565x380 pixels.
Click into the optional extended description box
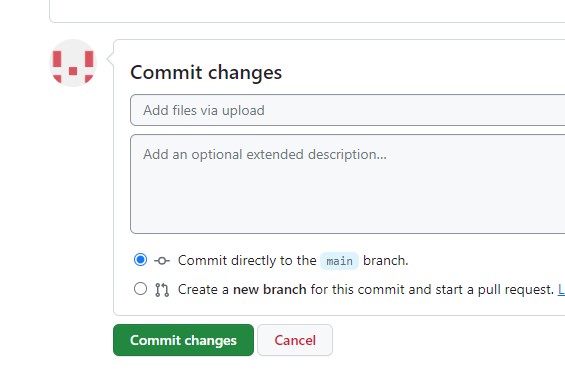click(347, 184)
